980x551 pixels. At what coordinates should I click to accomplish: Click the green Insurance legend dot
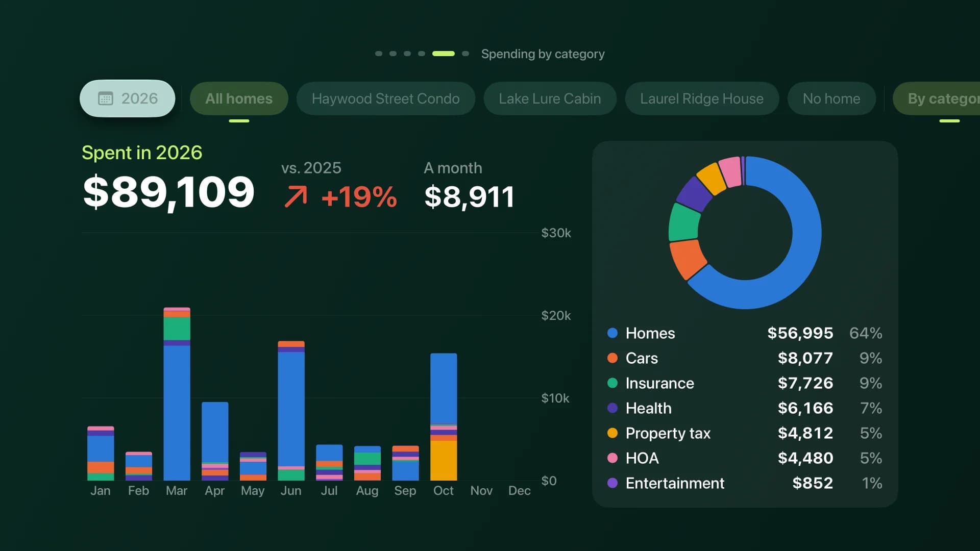[x=612, y=383]
